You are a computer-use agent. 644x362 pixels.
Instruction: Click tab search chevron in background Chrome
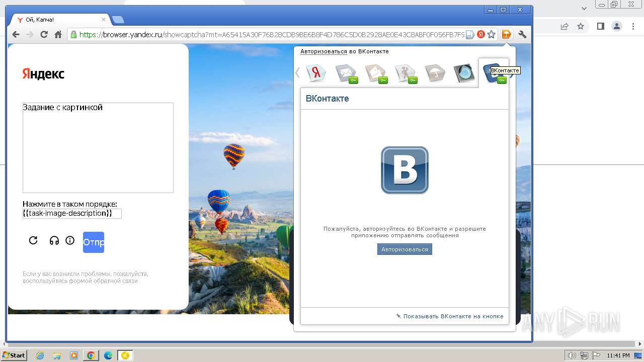(584, 8)
